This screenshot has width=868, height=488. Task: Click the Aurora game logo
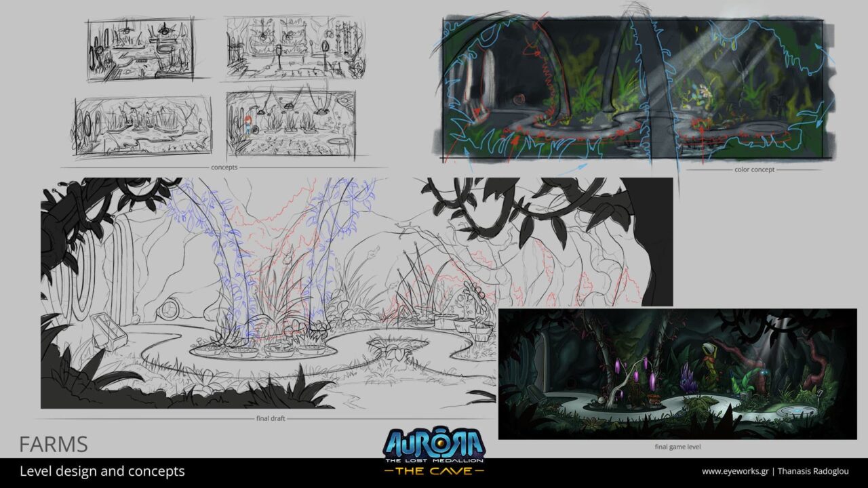pyautogui.click(x=434, y=443)
